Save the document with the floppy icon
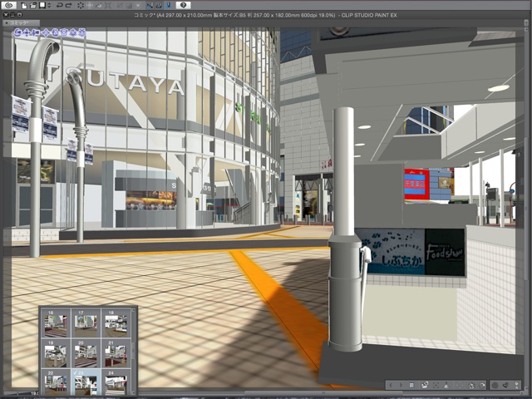 tap(42, 5)
